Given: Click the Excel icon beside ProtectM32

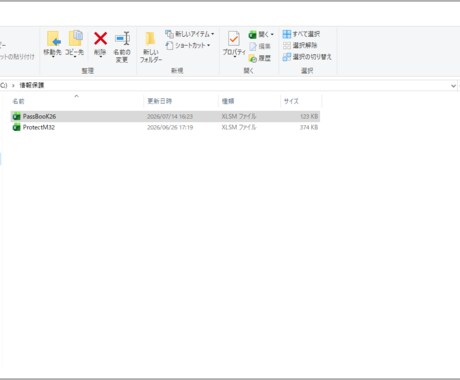Looking at the screenshot, I should [16, 127].
